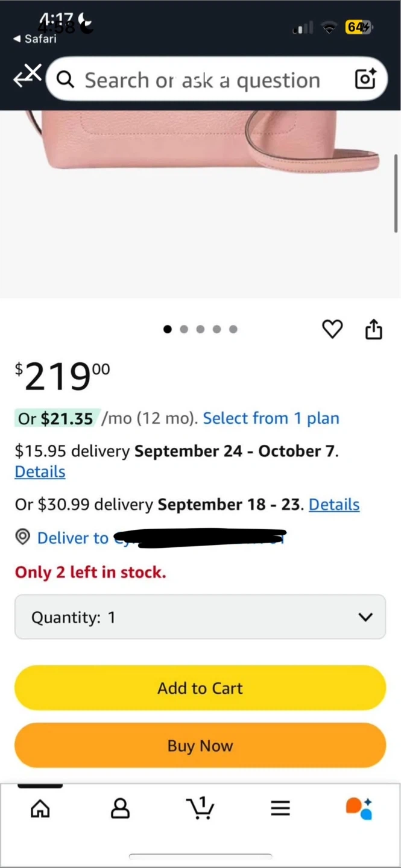Open the Rufus AI assistant icon
Screen dimensions: 401x868
click(x=359, y=808)
